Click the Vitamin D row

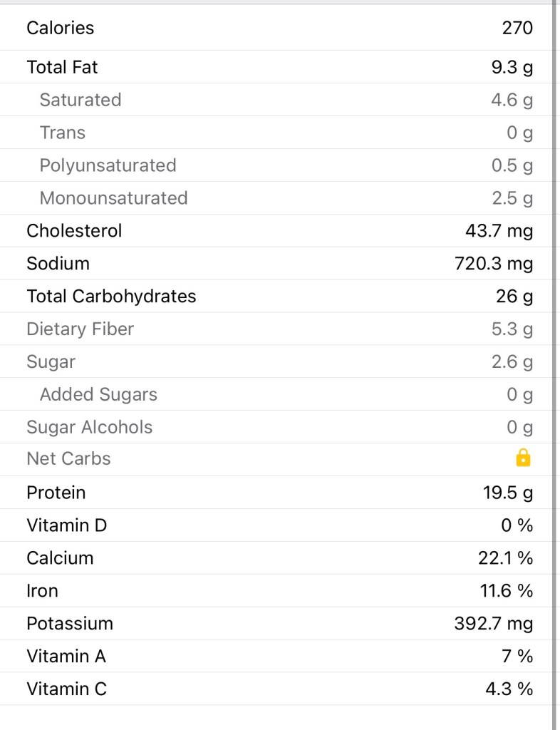pyautogui.click(x=278, y=525)
